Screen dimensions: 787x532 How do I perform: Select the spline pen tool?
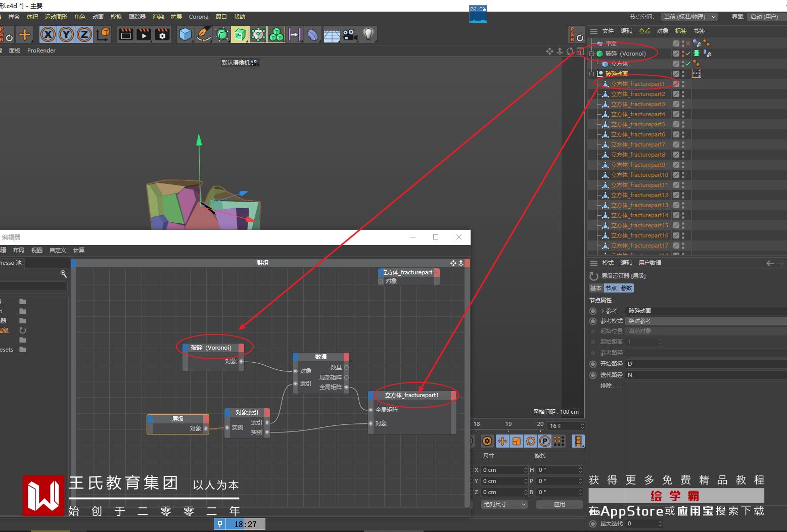click(x=204, y=34)
